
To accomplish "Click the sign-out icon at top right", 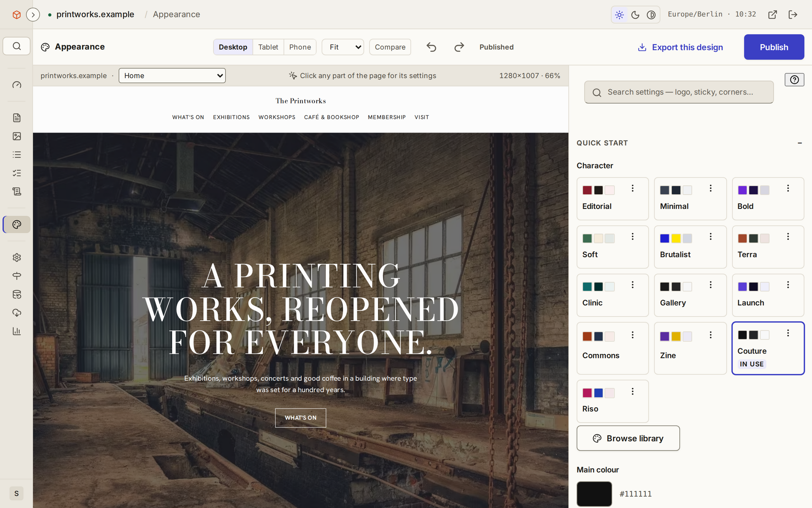I will [x=793, y=15].
